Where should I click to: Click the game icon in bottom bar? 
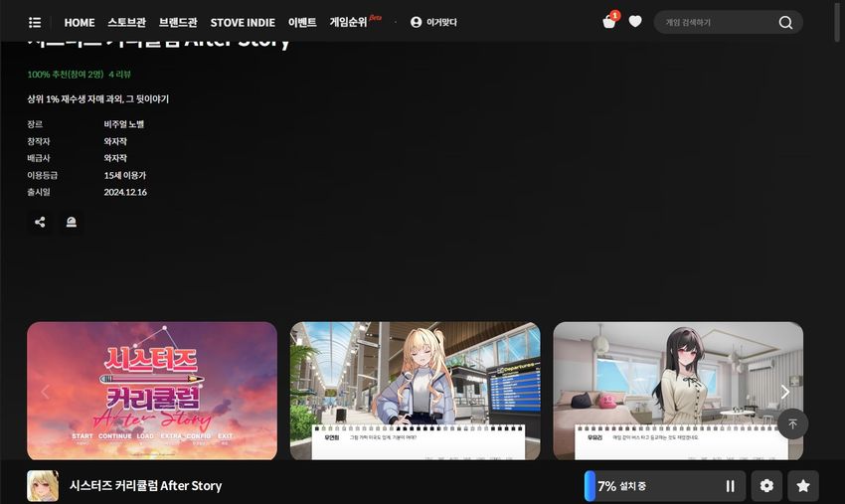(43, 486)
